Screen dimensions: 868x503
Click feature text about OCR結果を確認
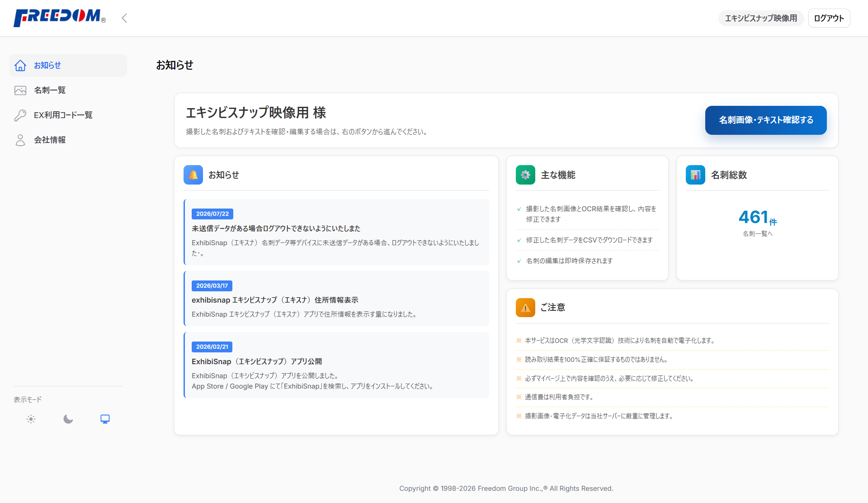coord(591,214)
